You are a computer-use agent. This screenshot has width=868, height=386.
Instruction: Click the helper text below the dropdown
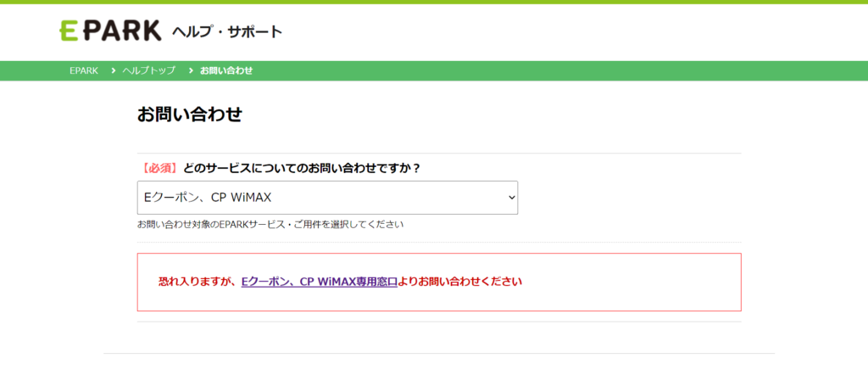click(x=270, y=225)
